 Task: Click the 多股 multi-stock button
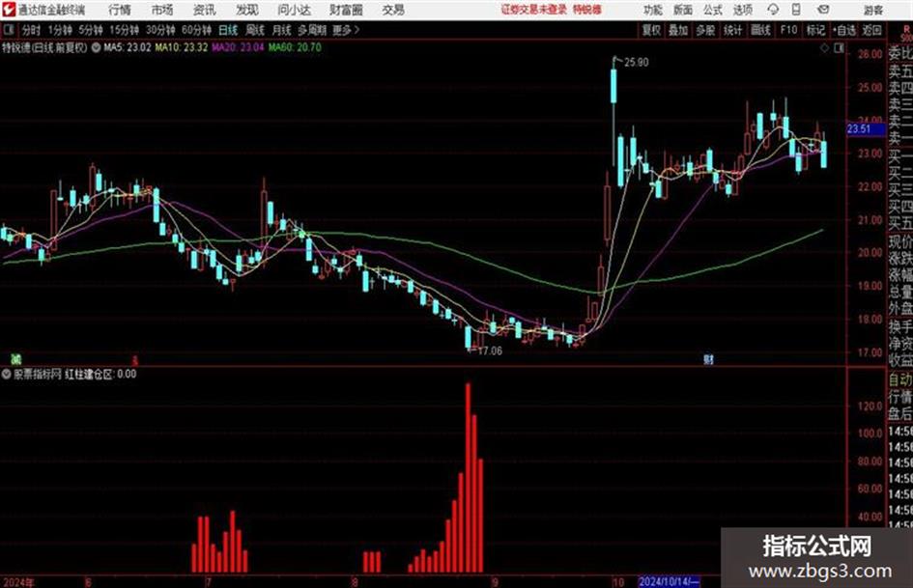(x=705, y=30)
